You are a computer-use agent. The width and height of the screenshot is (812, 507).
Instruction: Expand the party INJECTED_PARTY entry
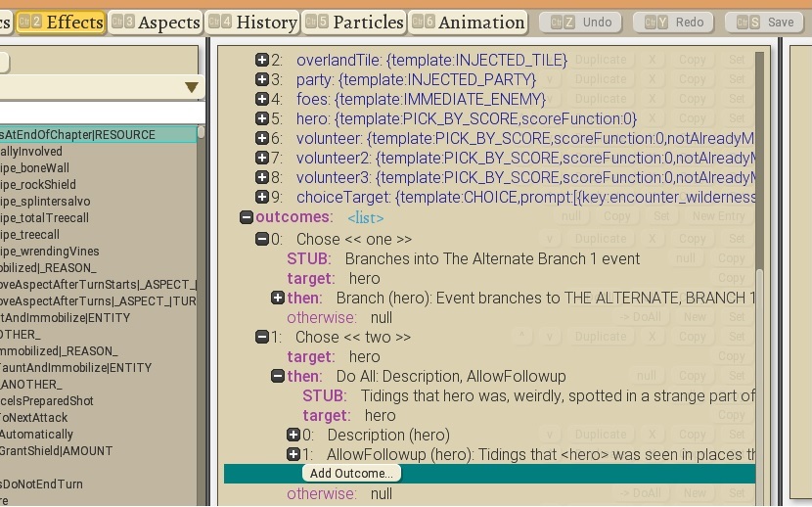click(262, 79)
